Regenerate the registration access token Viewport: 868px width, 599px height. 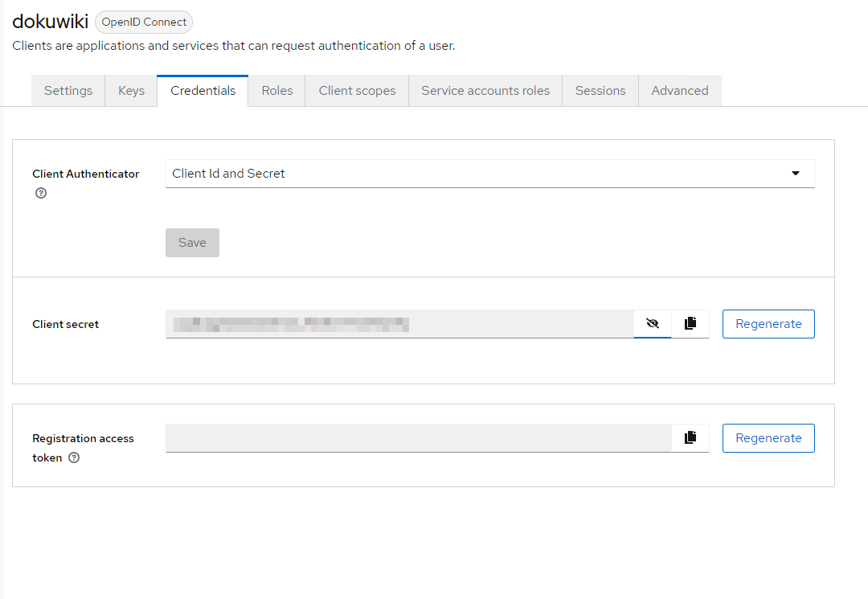(768, 438)
